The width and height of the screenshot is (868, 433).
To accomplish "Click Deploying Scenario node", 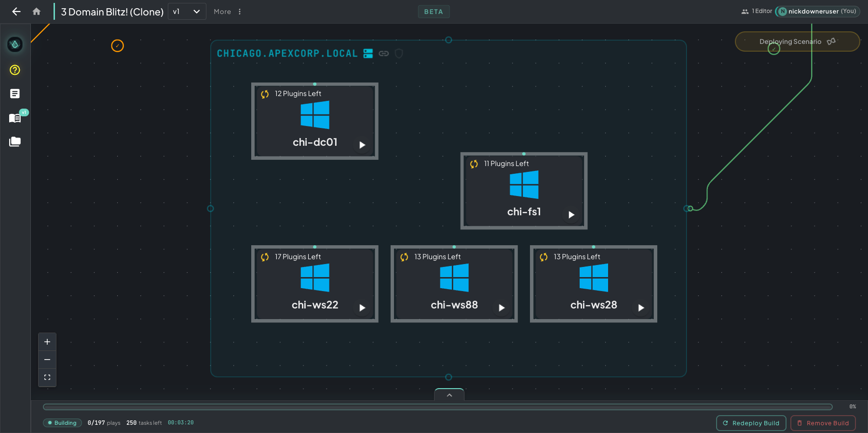I will (797, 42).
